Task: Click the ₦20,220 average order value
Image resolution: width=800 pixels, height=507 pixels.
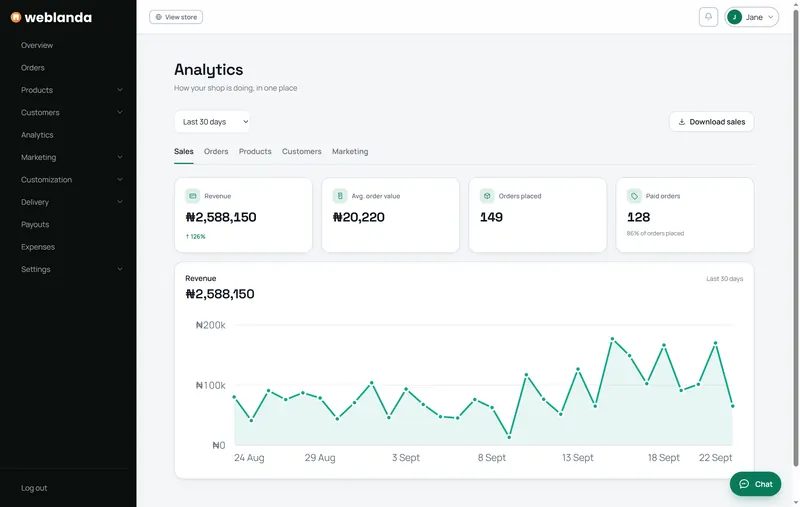Action: 359,217
